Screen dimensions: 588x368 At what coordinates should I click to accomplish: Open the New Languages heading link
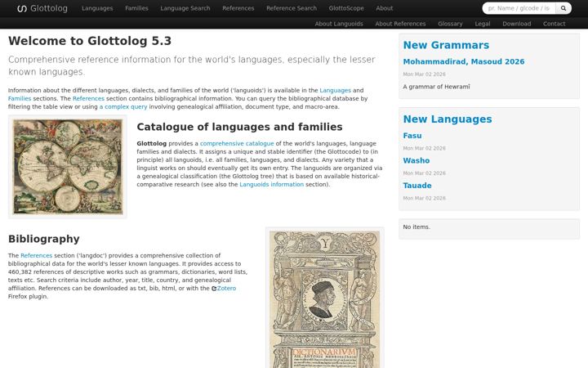click(x=448, y=119)
